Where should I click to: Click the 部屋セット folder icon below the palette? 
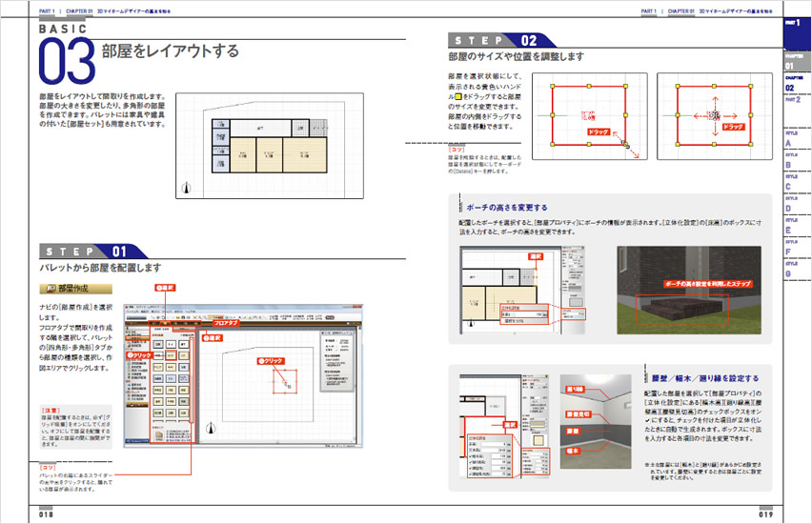(x=159, y=436)
